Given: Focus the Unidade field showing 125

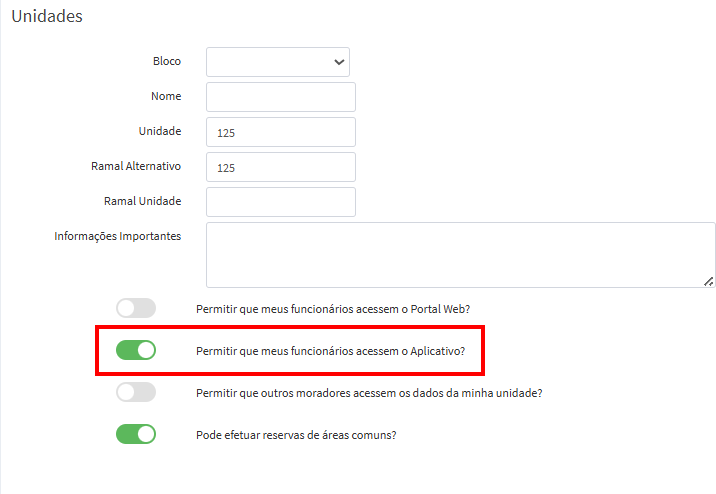Looking at the screenshot, I should (281, 132).
